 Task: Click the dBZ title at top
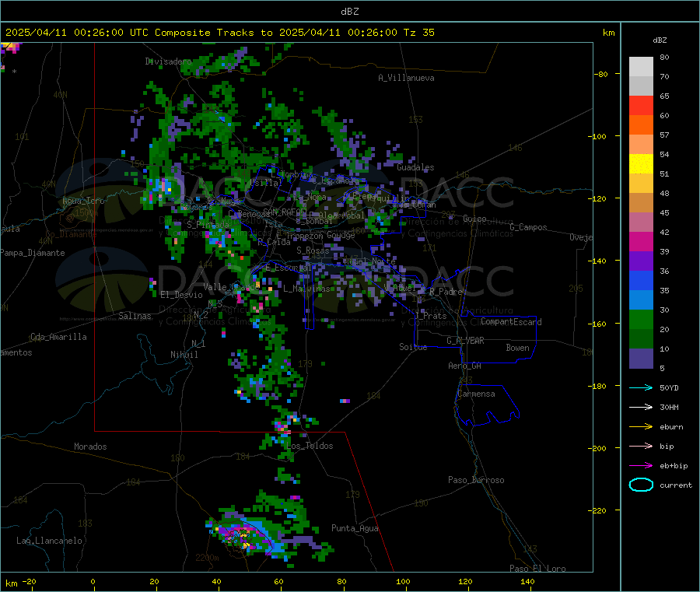click(x=349, y=12)
